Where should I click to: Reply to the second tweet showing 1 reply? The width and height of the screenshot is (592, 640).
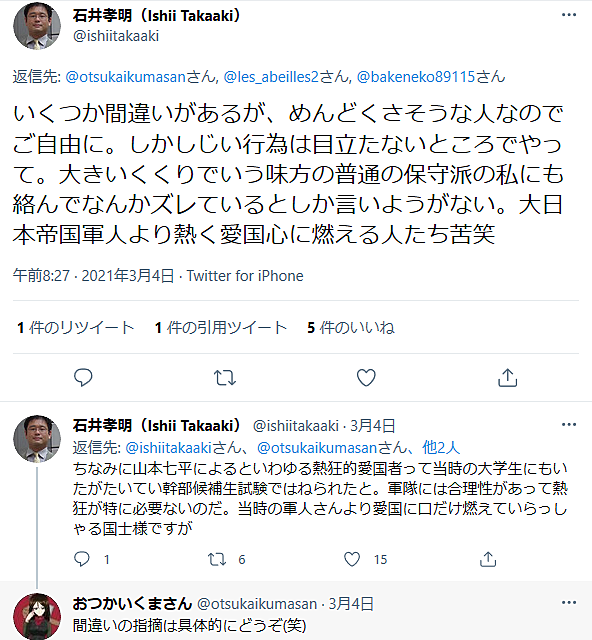pos(82,559)
